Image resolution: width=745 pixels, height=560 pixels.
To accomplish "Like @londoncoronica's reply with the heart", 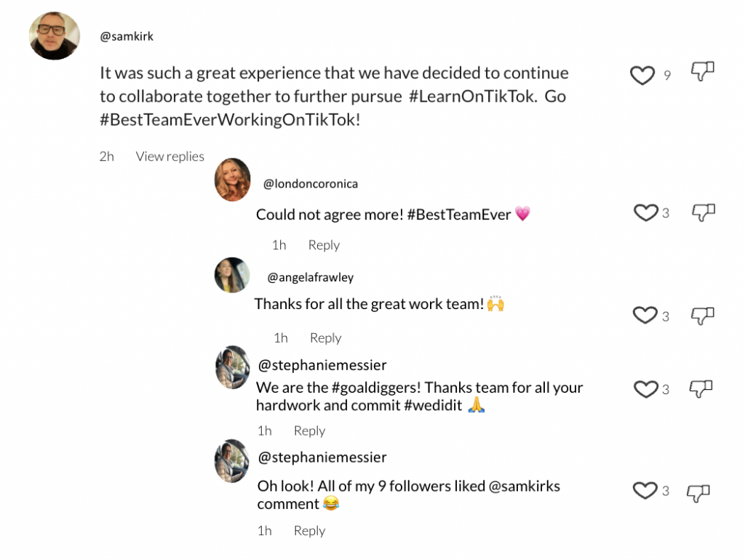I will tap(645, 213).
